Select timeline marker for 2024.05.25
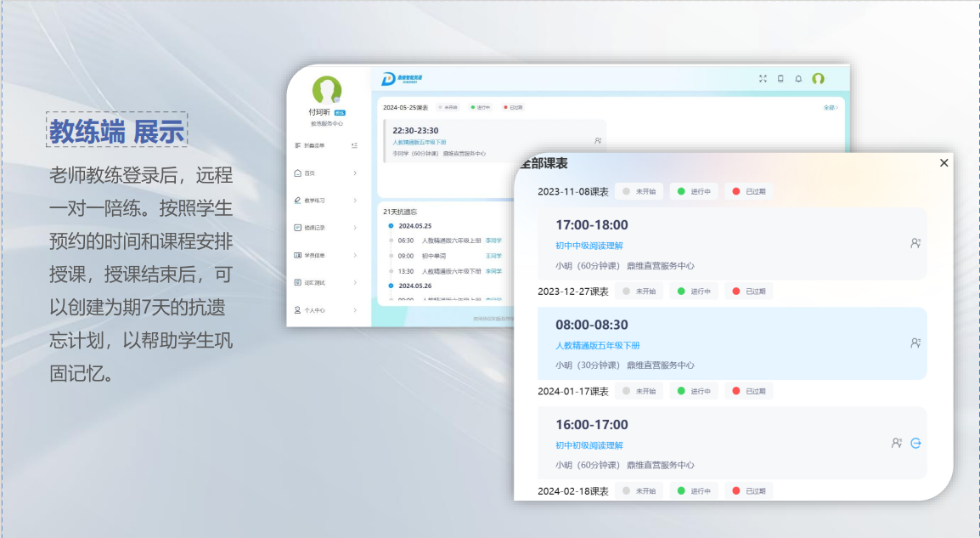980x538 pixels. 391,226
